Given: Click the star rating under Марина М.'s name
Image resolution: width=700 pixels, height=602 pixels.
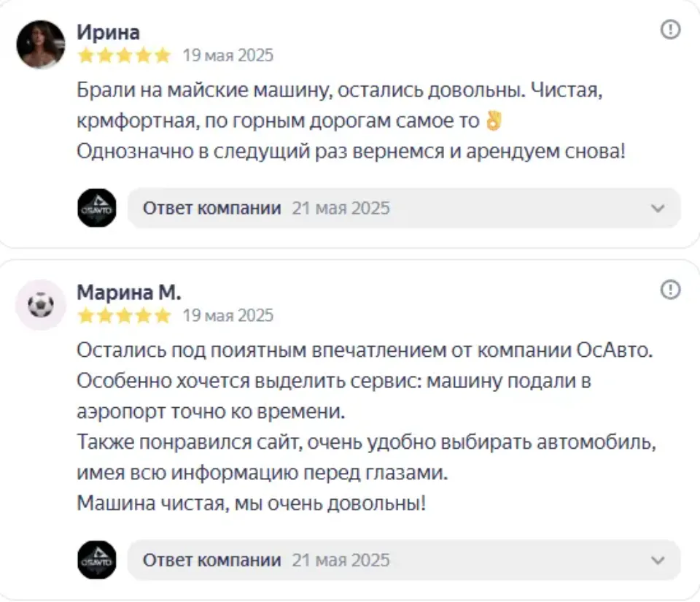Looking at the screenshot, I should pos(124,315).
